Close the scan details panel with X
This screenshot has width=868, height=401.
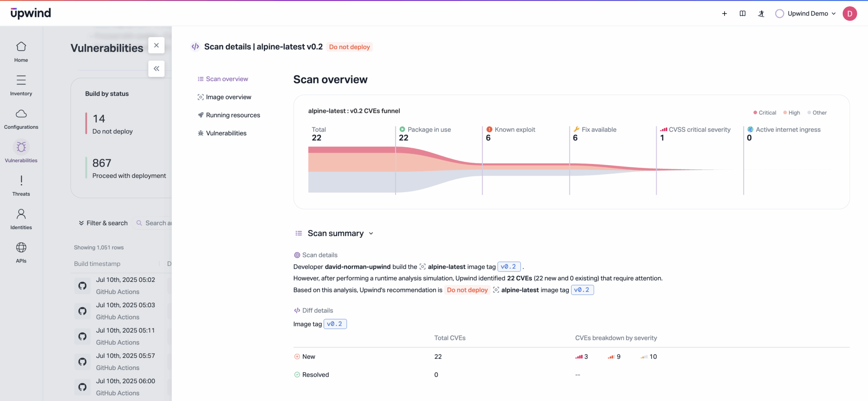156,45
